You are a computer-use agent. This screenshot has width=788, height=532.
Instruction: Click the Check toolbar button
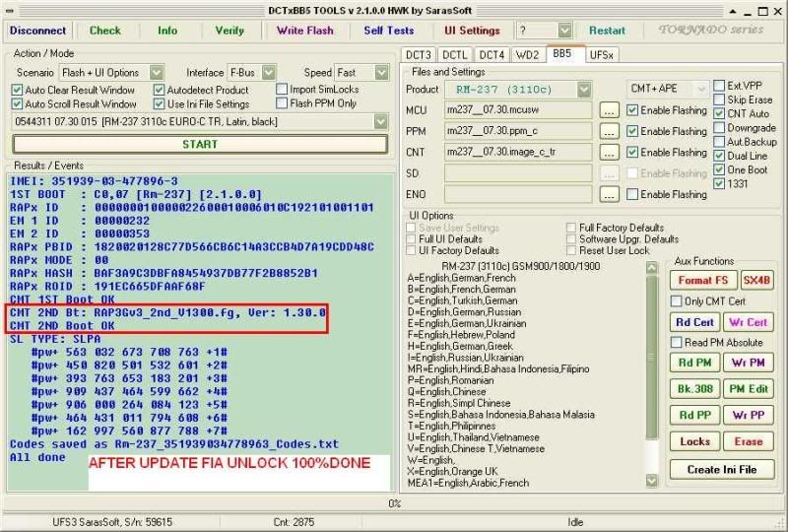coord(104,31)
